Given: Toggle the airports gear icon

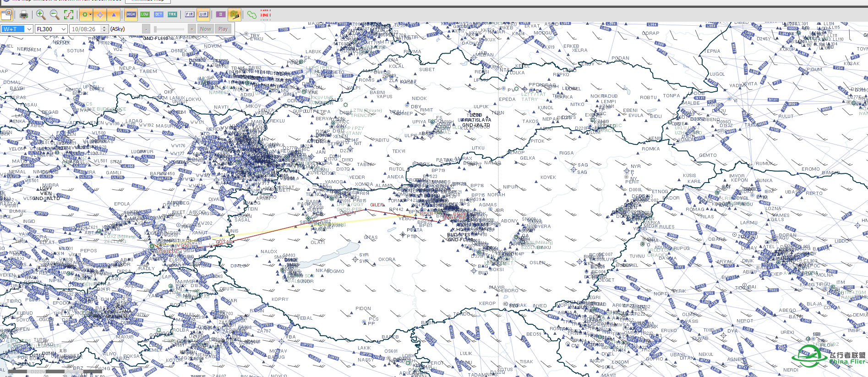Looking at the screenshot, I should [84, 15].
